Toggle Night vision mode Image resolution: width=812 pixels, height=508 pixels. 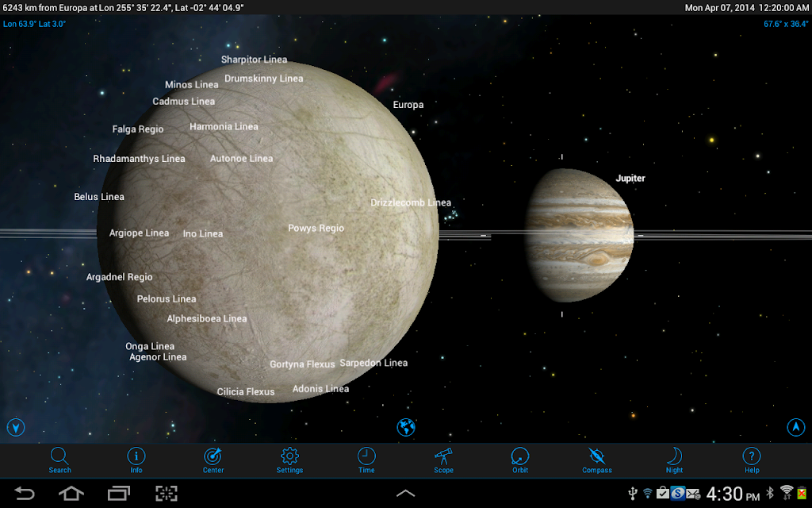coord(674,460)
